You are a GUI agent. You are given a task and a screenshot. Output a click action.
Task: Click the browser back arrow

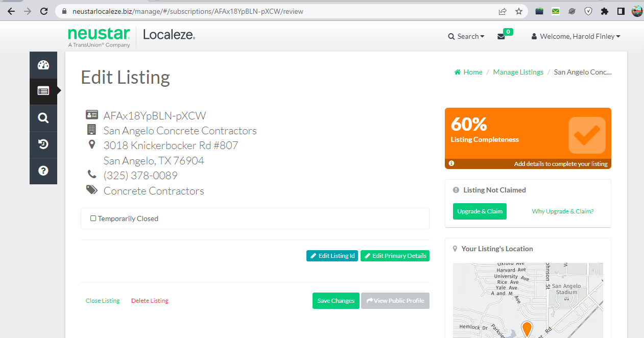[x=11, y=11]
